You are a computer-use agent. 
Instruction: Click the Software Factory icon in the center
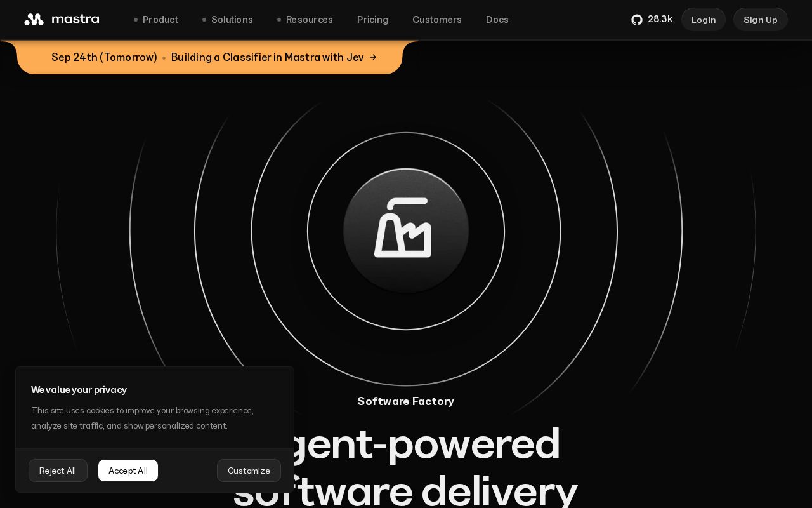tap(406, 231)
